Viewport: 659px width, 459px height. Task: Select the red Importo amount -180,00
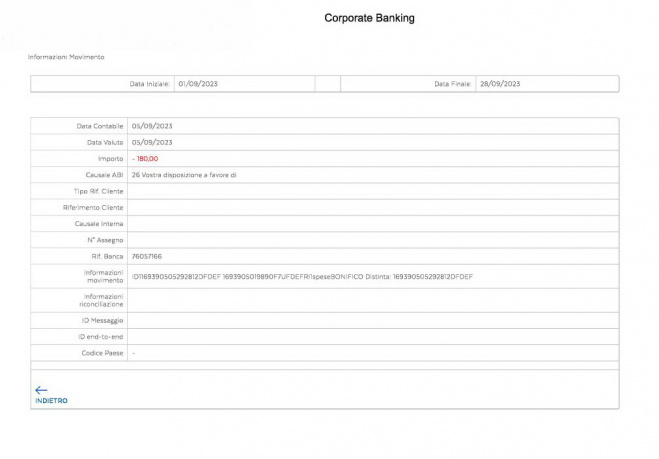click(145, 158)
